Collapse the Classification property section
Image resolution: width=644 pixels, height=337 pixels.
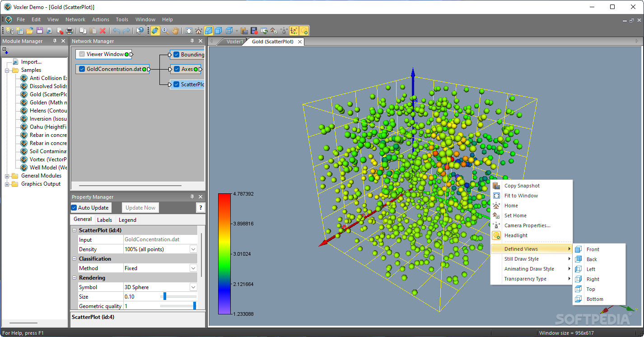pos(75,259)
